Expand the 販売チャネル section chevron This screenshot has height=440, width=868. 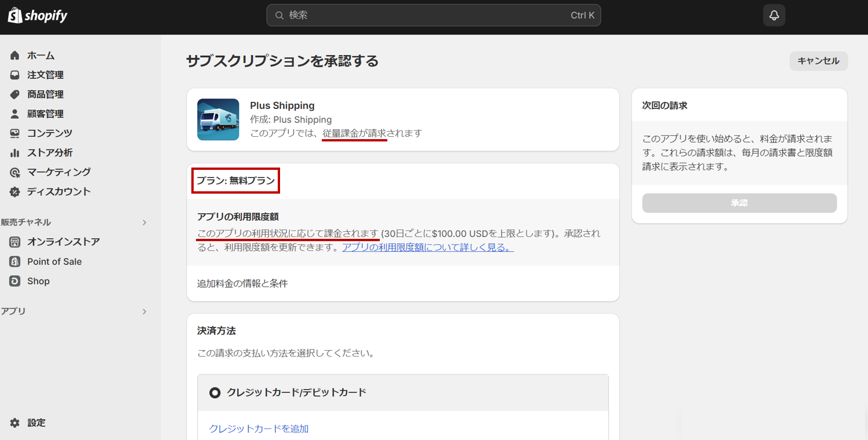144,223
